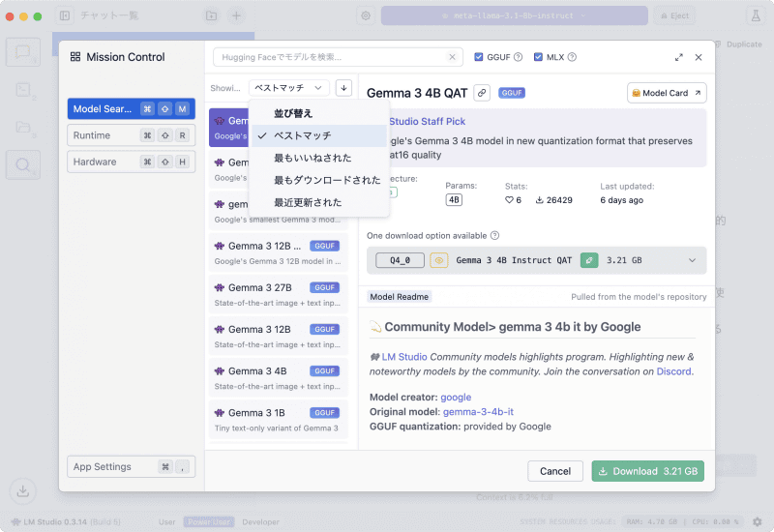Image resolution: width=774 pixels, height=532 pixels.
Task: Click the new chat plus icon
Action: click(x=236, y=15)
